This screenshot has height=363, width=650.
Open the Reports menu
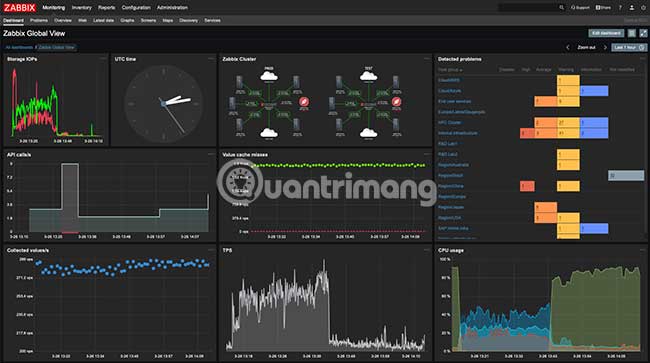point(107,7)
